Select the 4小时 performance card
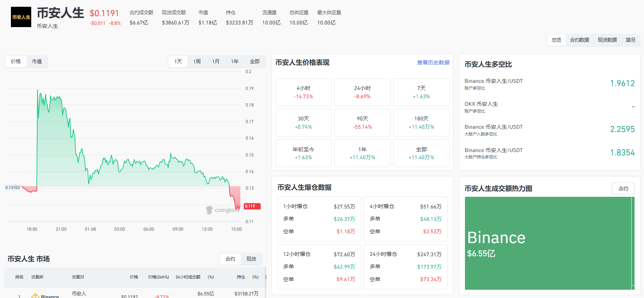644x298 pixels. [x=304, y=92]
